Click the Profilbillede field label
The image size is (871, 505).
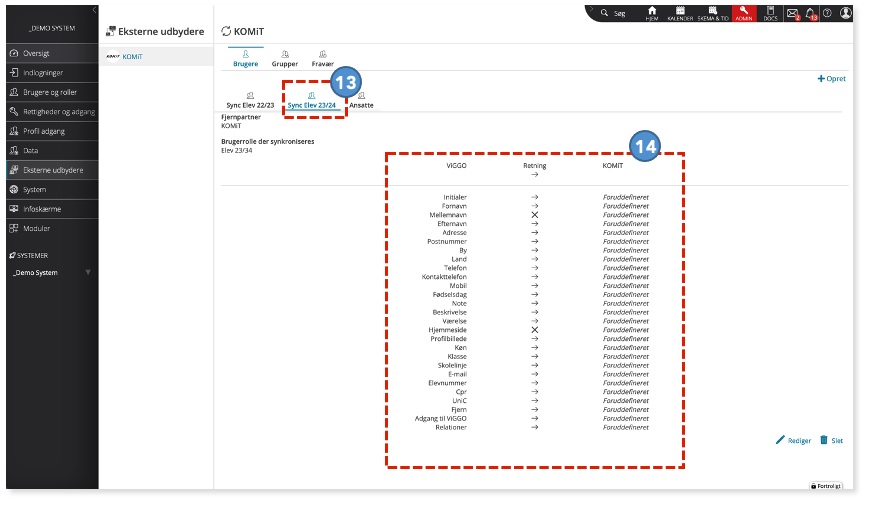449,339
